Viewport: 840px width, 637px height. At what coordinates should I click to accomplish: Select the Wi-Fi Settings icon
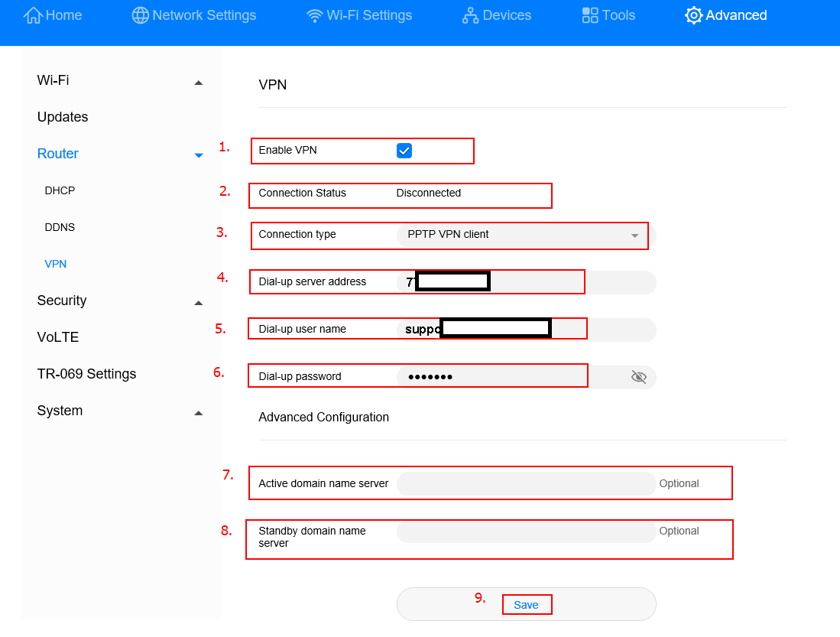tap(314, 15)
